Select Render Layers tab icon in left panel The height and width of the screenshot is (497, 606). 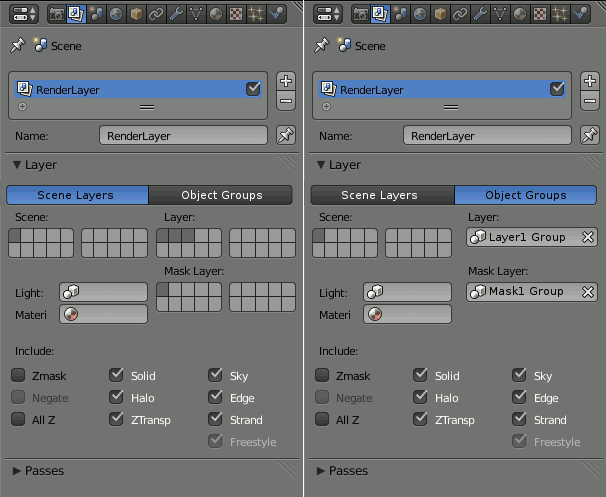(77, 14)
